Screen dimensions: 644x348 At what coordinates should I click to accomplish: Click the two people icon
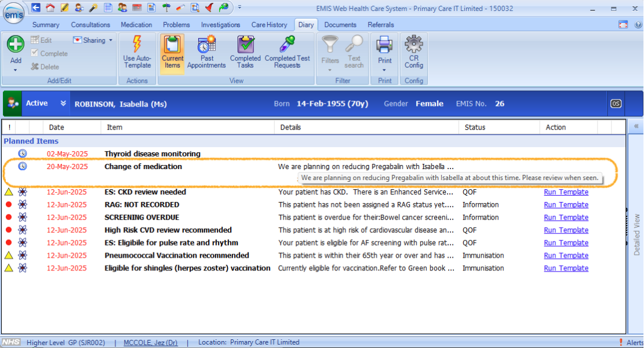(122, 8)
